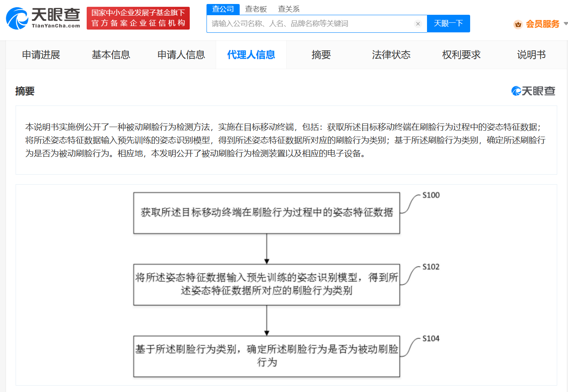Click the member service crown icon
The image size is (568, 392).
pyautogui.click(x=518, y=24)
